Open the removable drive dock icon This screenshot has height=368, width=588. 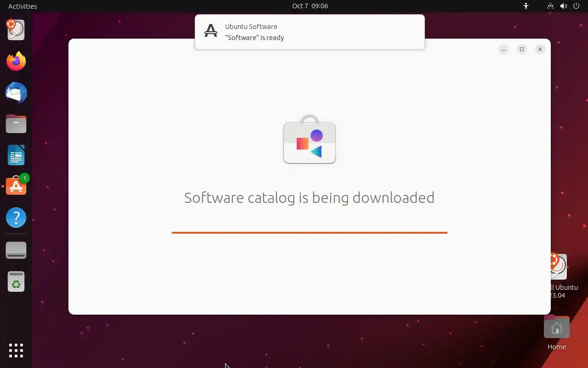16,250
